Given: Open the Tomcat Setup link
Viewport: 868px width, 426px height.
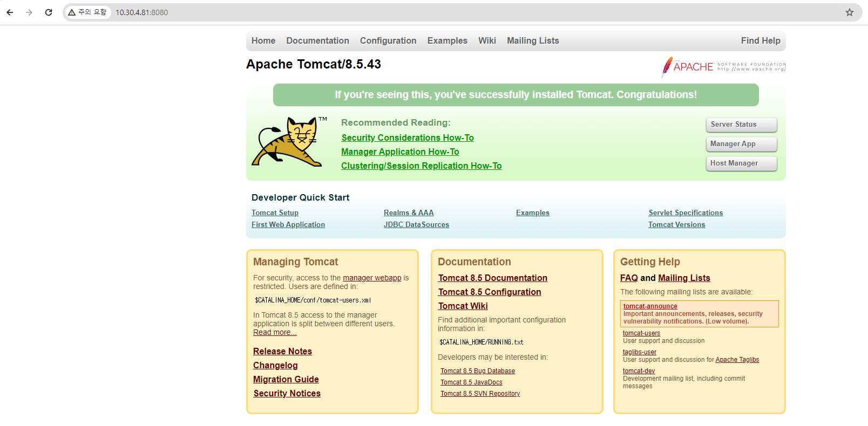Looking at the screenshot, I should pos(275,213).
